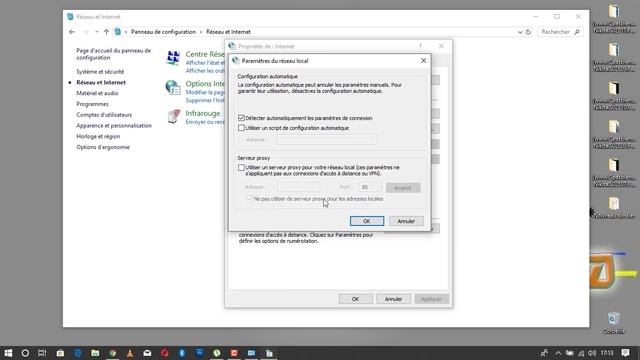
Task: Check Utiliser un serveur proxy pour votre réseau local
Action: [x=241, y=167]
